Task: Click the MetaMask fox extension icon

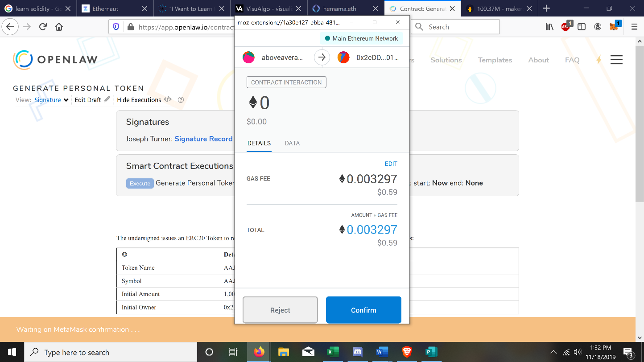Action: click(x=615, y=27)
